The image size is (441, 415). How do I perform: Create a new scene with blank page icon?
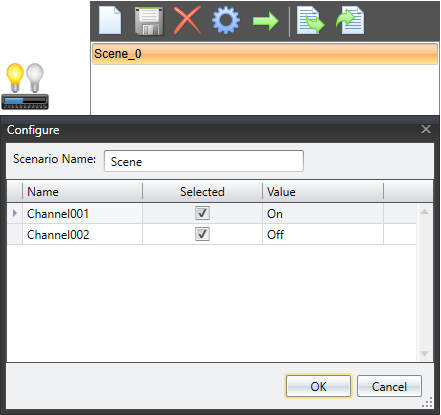(x=110, y=21)
